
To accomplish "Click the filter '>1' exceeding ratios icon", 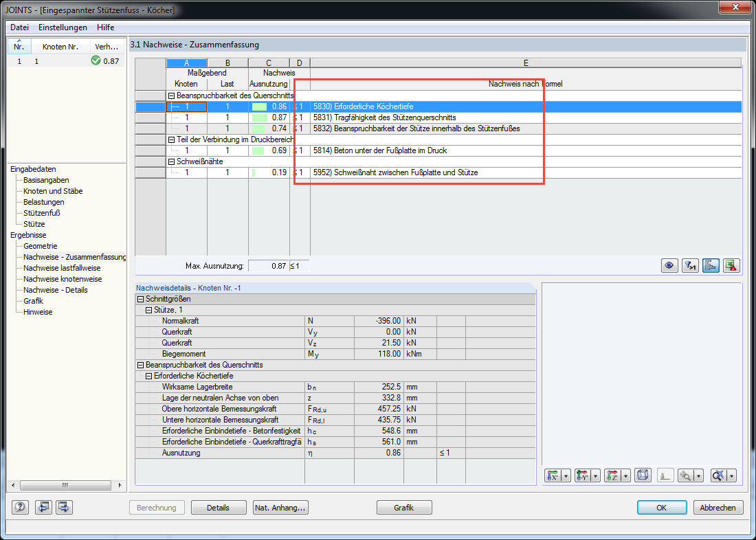I will pyautogui.click(x=690, y=265).
